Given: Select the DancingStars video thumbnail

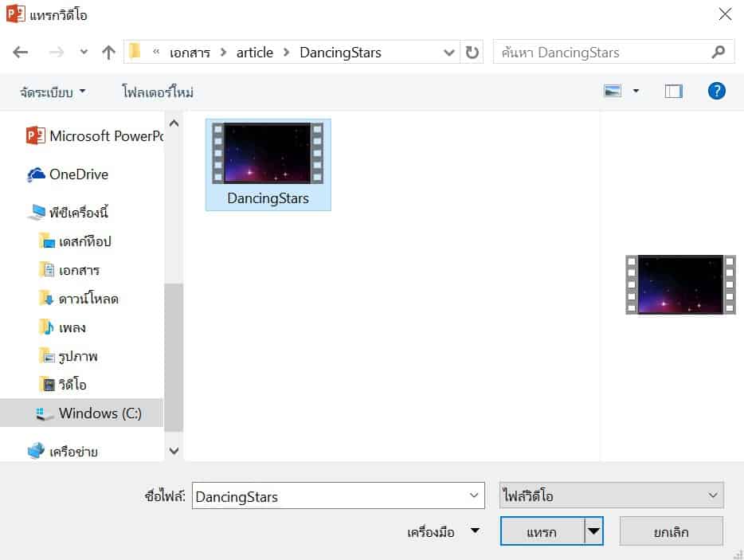Looking at the screenshot, I should pos(268,164).
